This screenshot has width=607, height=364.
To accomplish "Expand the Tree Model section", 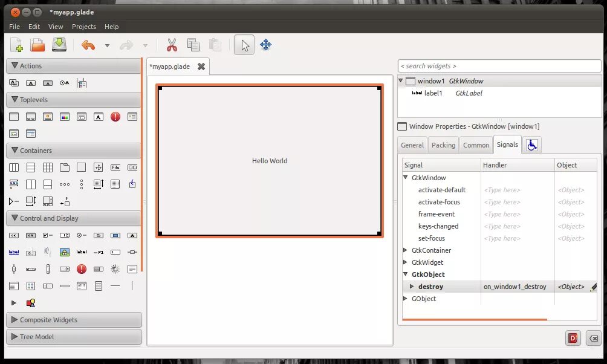I will pos(74,337).
